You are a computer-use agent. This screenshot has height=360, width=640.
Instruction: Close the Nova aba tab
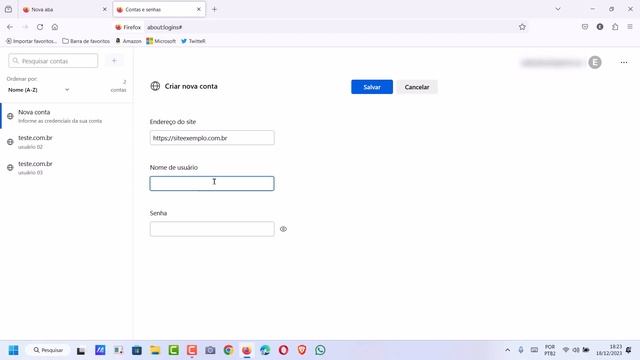[104, 9]
